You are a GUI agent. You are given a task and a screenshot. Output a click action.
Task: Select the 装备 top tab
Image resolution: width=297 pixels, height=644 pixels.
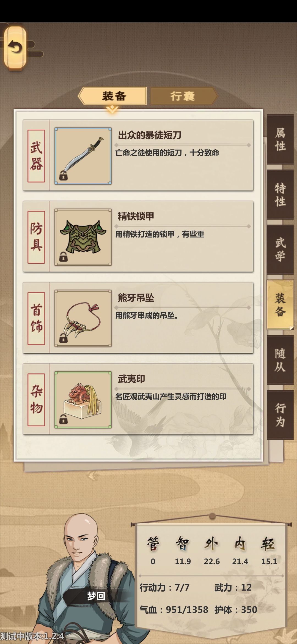tap(113, 96)
